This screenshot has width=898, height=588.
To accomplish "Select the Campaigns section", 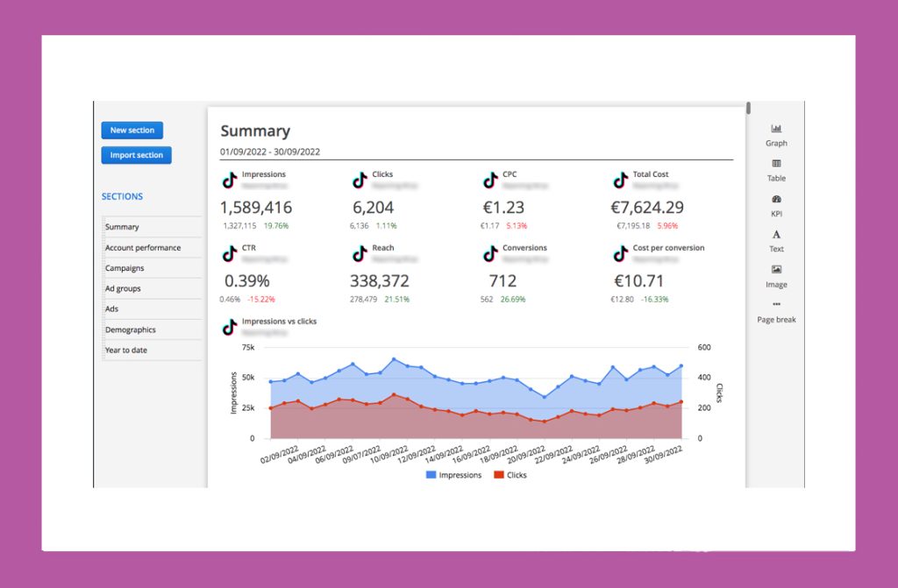I will click(x=125, y=268).
